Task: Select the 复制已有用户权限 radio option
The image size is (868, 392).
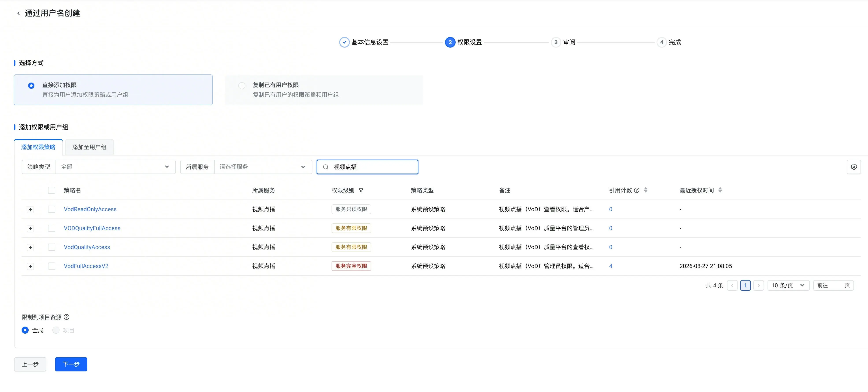Action: pos(242,85)
